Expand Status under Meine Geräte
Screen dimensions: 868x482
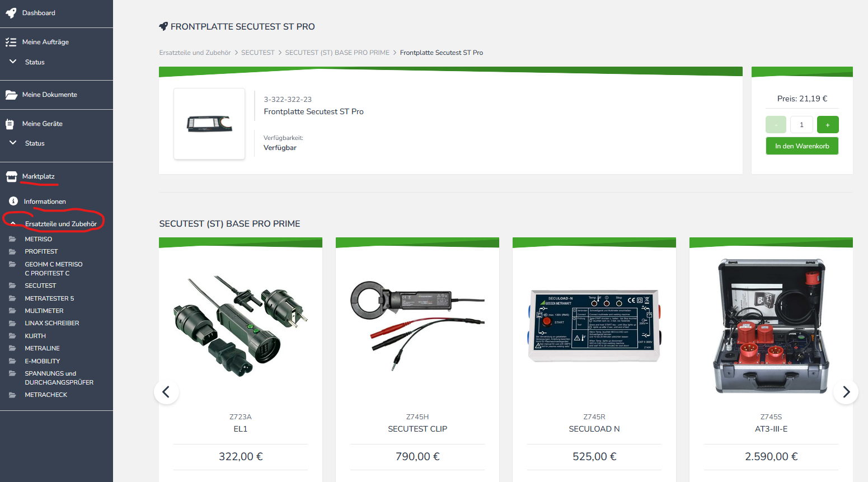click(x=13, y=143)
